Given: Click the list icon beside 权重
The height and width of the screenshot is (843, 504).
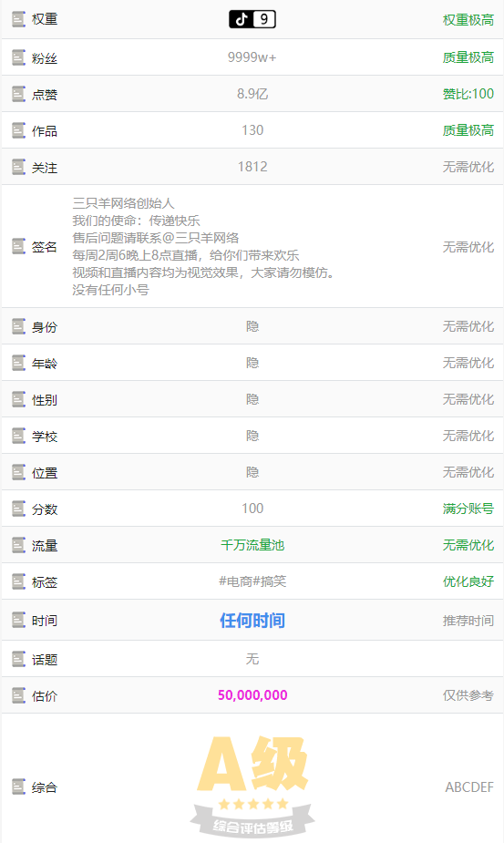Looking at the screenshot, I should [x=18, y=19].
